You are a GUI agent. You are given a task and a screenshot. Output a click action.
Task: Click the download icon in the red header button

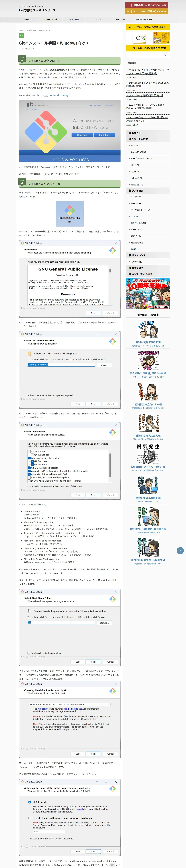pos(128,5)
